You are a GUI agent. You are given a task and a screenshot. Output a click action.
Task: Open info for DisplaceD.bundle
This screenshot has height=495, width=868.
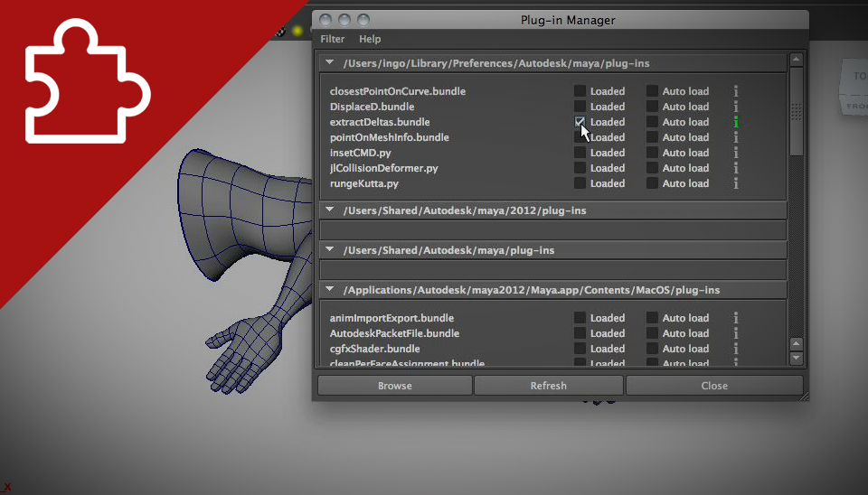click(736, 107)
